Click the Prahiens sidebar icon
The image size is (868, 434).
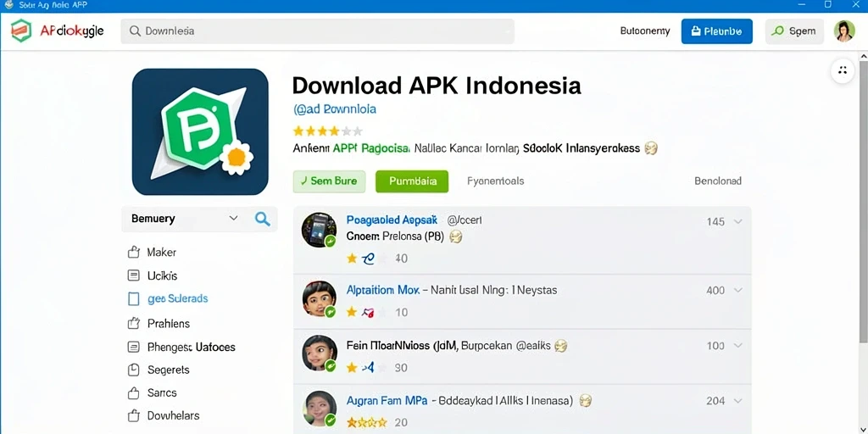133,323
